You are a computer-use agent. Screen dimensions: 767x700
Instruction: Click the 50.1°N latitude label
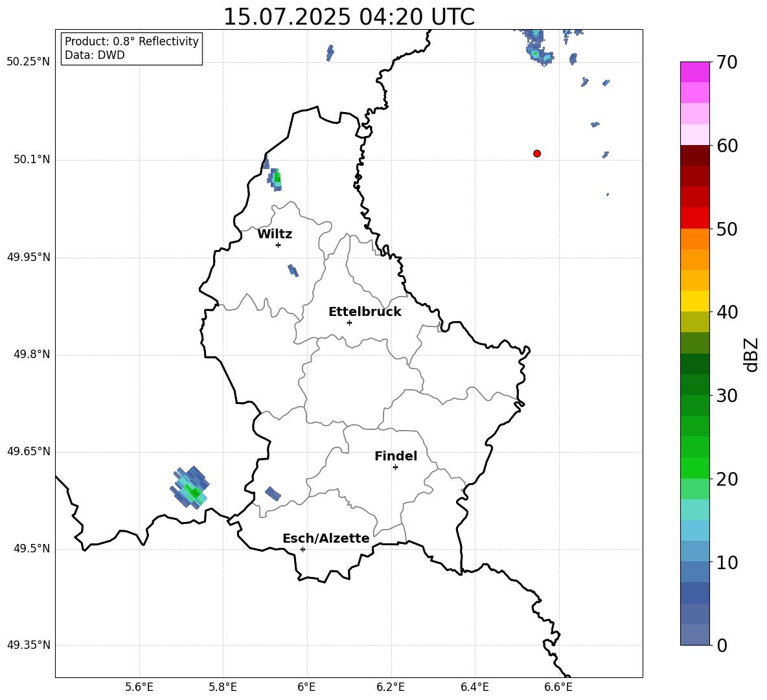pos(32,159)
